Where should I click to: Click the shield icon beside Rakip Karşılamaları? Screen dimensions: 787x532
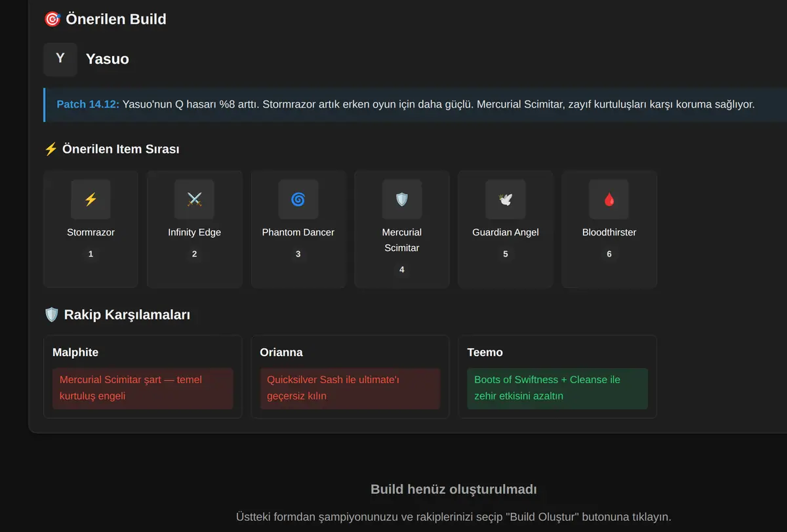[x=51, y=315]
